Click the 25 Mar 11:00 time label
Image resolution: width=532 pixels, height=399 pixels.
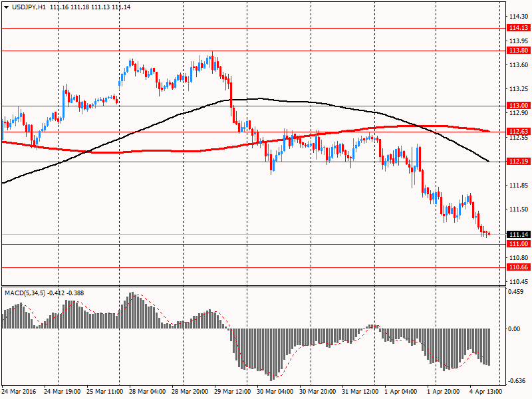pos(105,392)
